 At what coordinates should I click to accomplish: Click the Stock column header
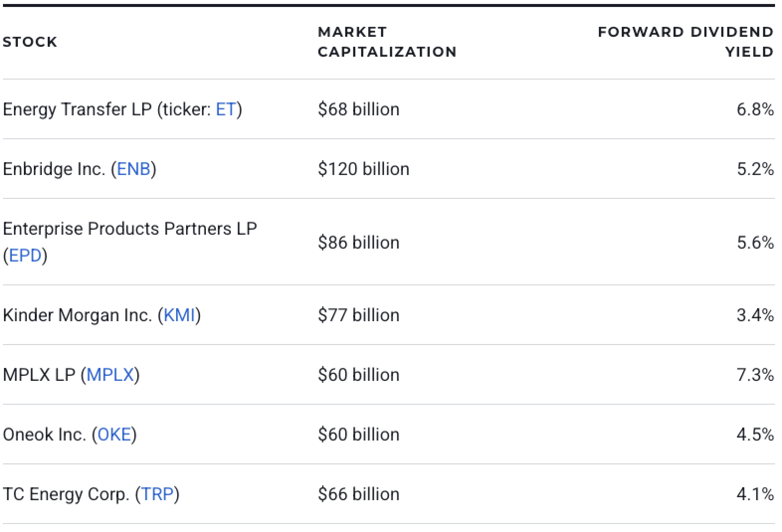tap(30, 42)
